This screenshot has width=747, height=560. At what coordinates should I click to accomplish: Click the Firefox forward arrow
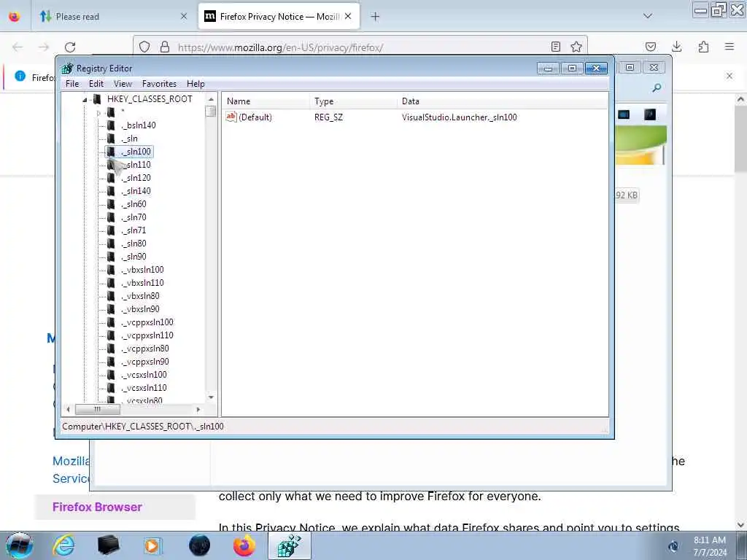click(x=44, y=47)
